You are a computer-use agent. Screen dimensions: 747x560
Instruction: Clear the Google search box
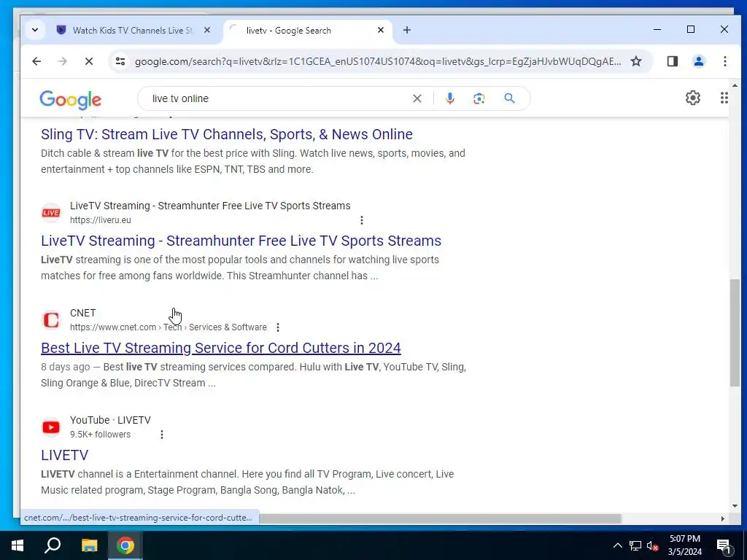click(417, 98)
